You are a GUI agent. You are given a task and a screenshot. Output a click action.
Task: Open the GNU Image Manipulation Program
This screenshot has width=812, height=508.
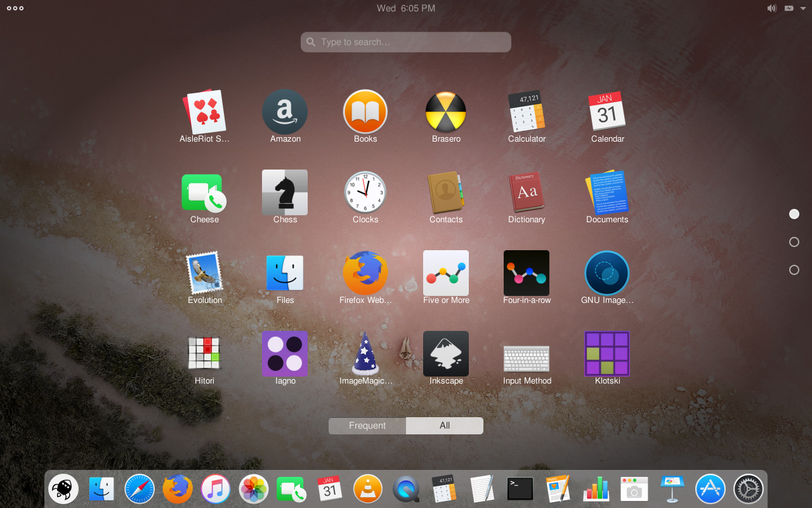(607, 273)
